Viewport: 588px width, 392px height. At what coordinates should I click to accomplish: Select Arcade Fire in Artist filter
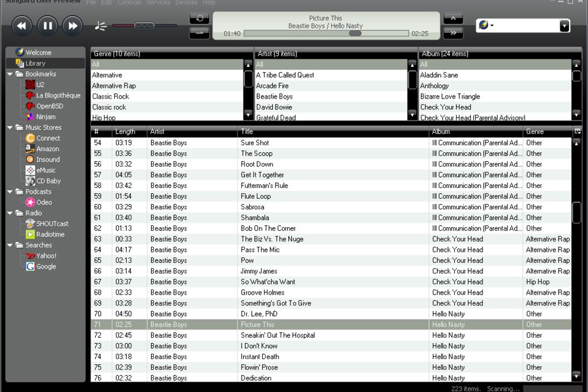tap(331, 86)
